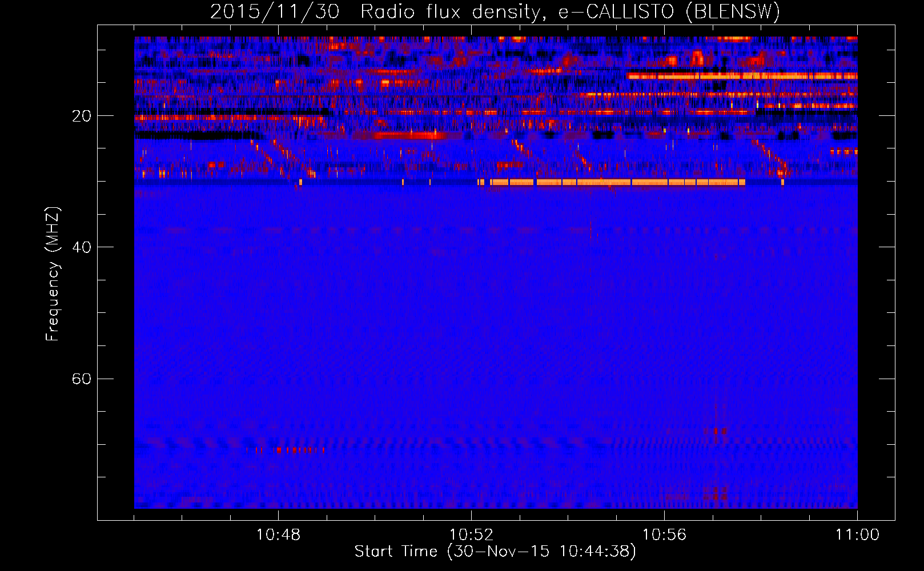Click the 'Frequency (MHZ)' y-axis label
Image resolution: width=924 pixels, height=571 pixels.
(52, 274)
